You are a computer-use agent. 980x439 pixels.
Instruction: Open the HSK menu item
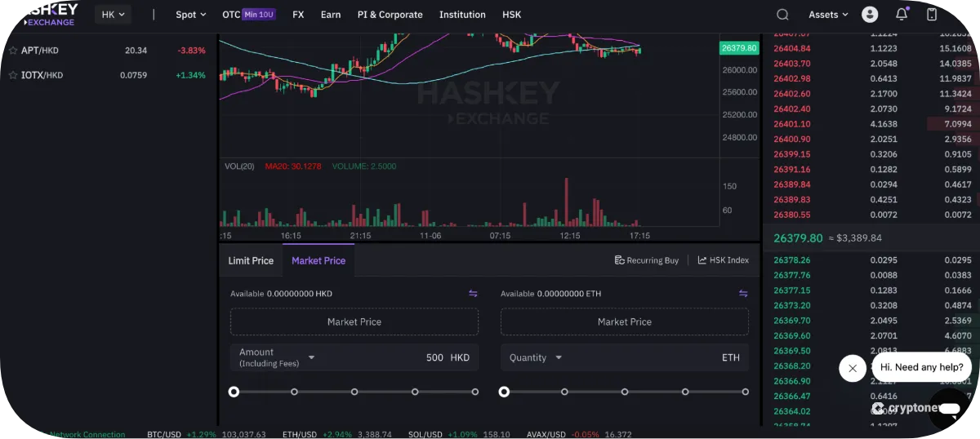[512, 15]
